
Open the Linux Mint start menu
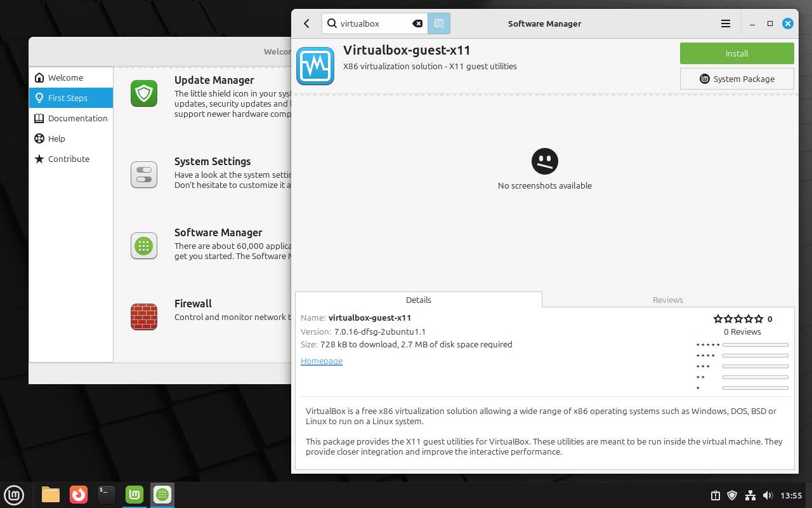click(x=14, y=495)
